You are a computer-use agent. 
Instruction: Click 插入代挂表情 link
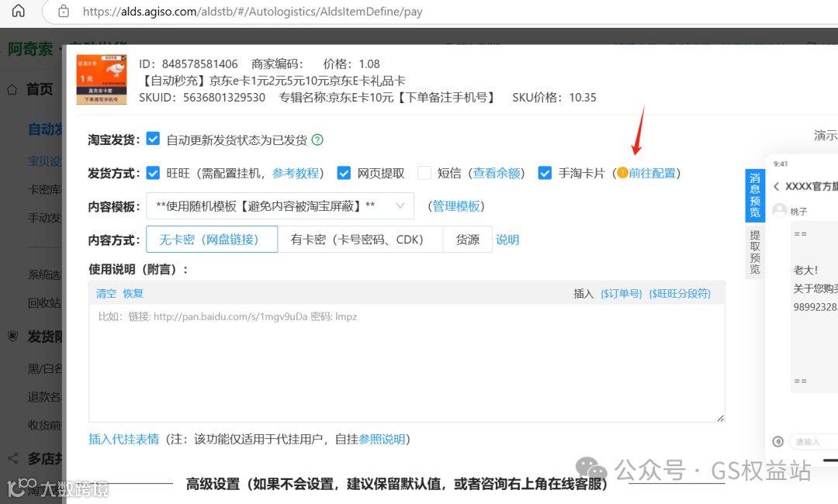[124, 439]
